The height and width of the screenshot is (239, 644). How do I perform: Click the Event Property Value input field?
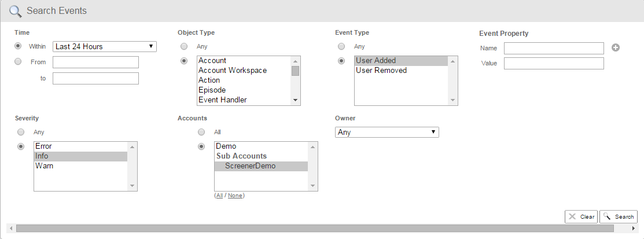[x=554, y=63]
